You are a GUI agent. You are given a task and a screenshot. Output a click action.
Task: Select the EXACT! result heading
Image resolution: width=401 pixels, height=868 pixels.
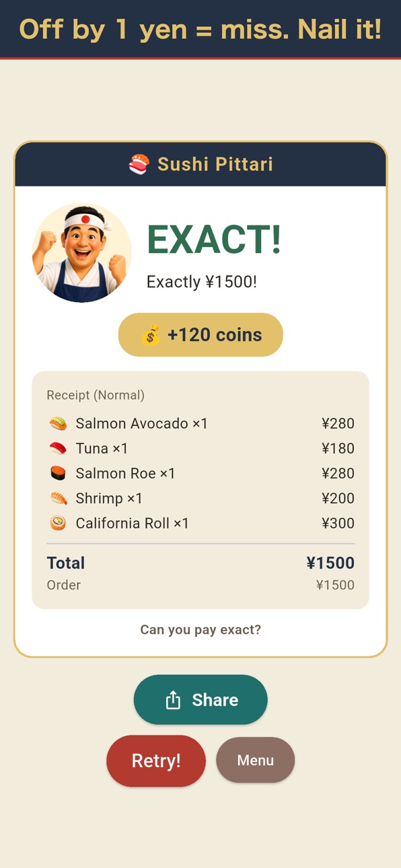pos(214,240)
